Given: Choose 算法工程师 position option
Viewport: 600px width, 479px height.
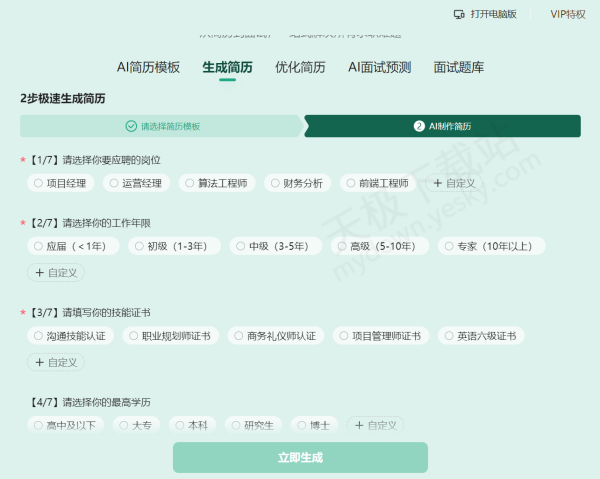Looking at the screenshot, I should 217,183.
